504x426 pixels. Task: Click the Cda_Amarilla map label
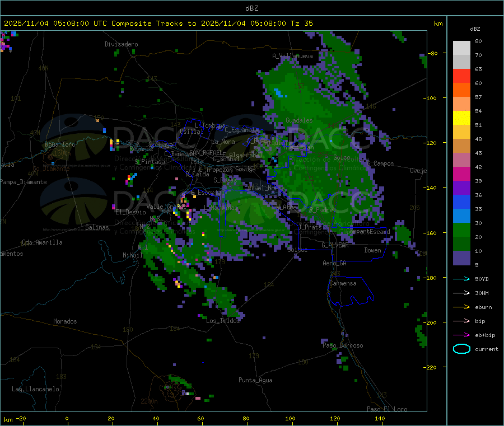click(x=42, y=242)
